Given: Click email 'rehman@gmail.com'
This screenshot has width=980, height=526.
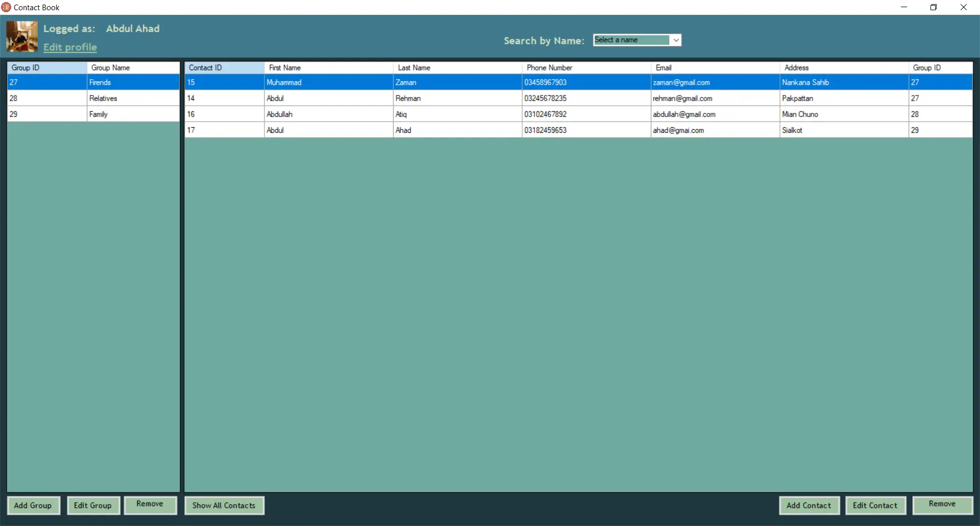Looking at the screenshot, I should tap(716, 99).
